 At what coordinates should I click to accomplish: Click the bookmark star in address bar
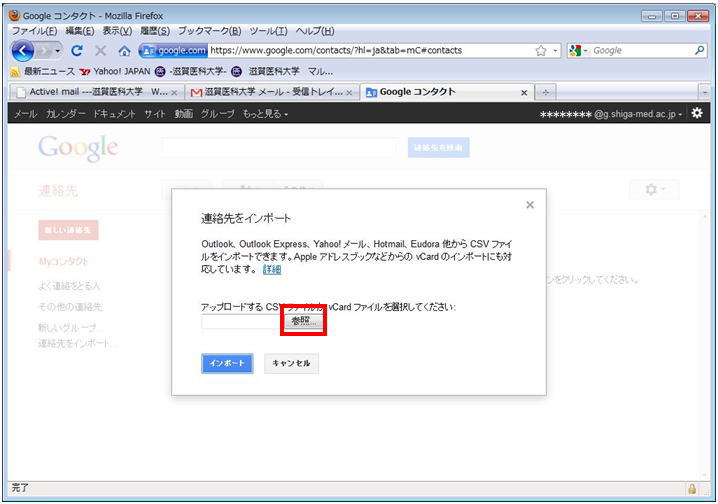point(540,50)
